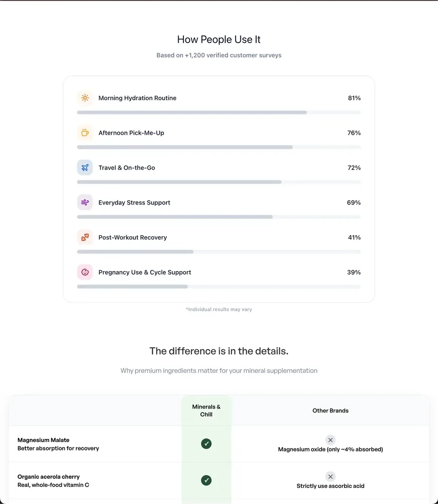Select the airplane icon for Travel & On-the-Go
Screen dimensions: 438x504
(85, 168)
